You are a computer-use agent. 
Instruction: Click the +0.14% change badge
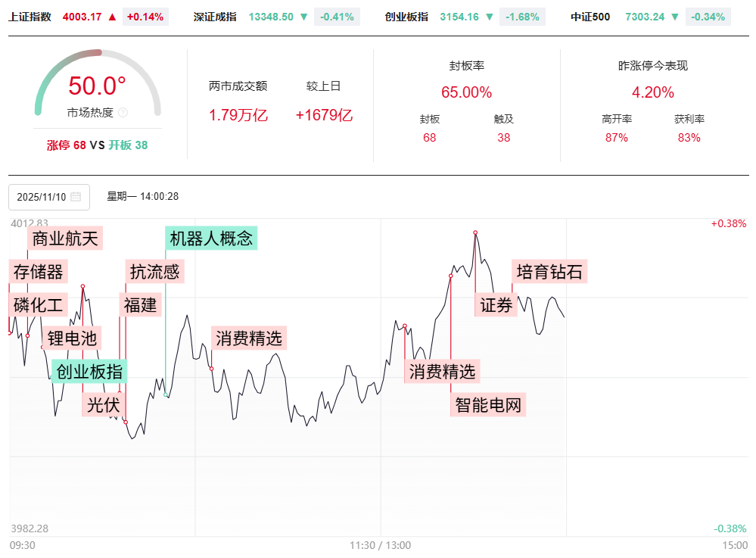[x=145, y=17]
